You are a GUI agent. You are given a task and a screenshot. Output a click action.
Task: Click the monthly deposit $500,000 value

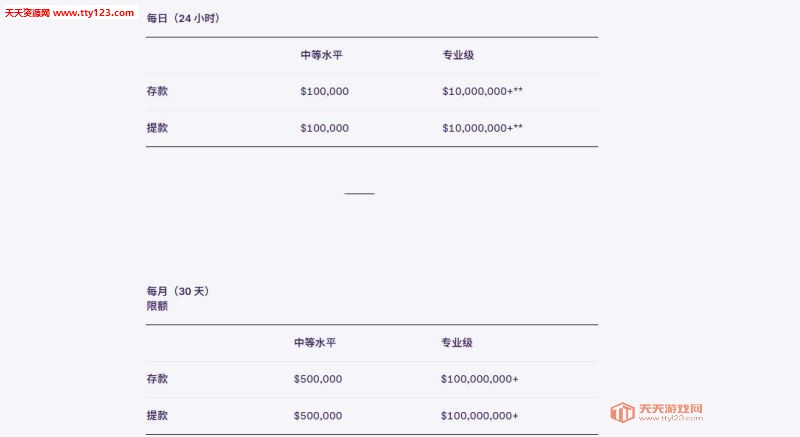pyautogui.click(x=318, y=379)
